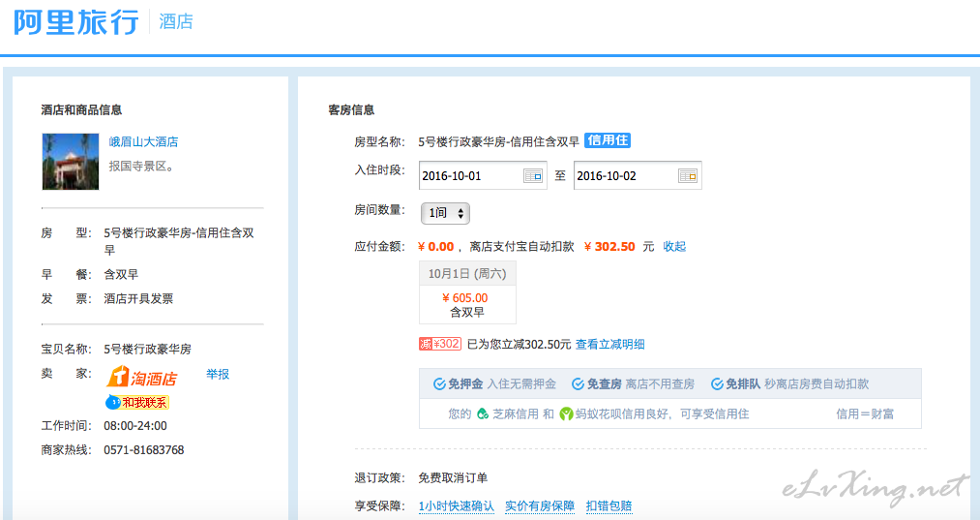Viewport: 980px width, 520px height.
Task: Click the ¥0.00 payable amount
Action: (436, 247)
